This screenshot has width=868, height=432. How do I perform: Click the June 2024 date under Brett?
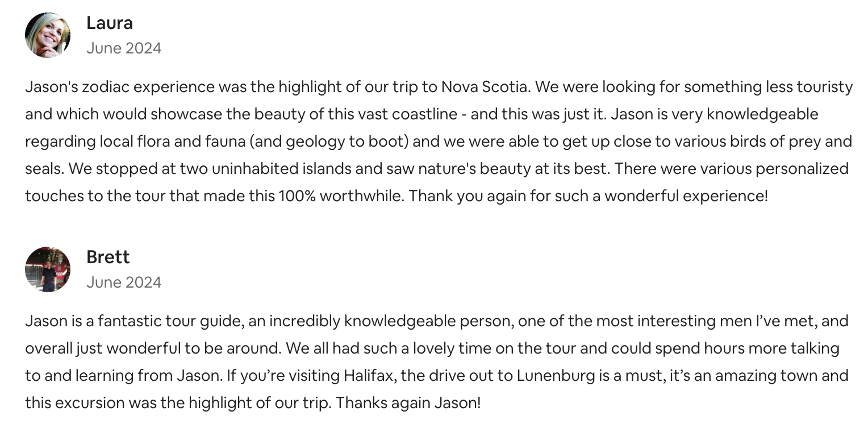pyautogui.click(x=124, y=283)
